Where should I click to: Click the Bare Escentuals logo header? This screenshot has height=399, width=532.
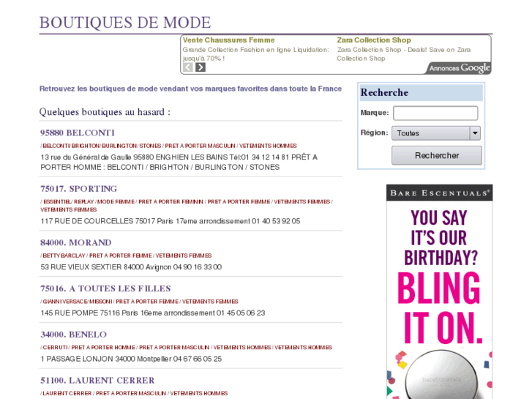pyautogui.click(x=439, y=193)
